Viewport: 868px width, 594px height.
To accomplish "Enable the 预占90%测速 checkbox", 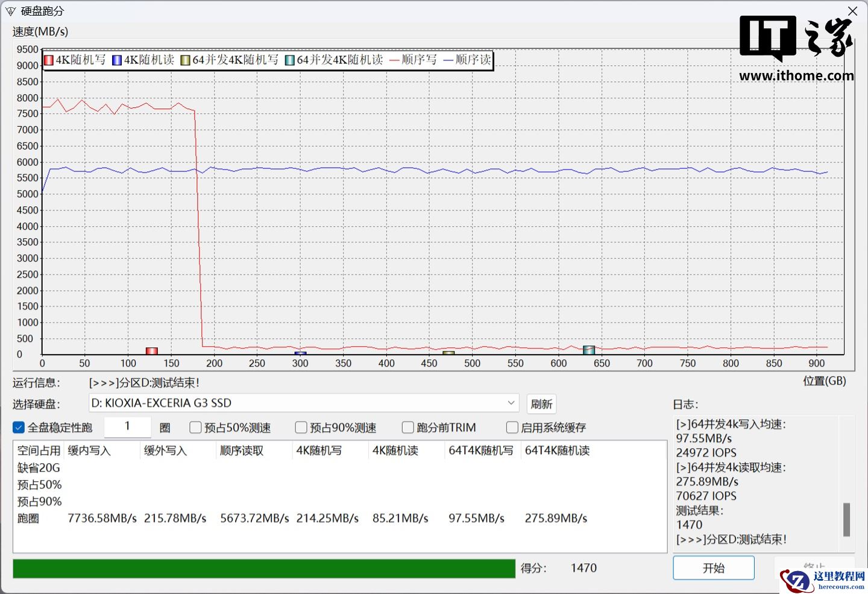I will [301, 428].
